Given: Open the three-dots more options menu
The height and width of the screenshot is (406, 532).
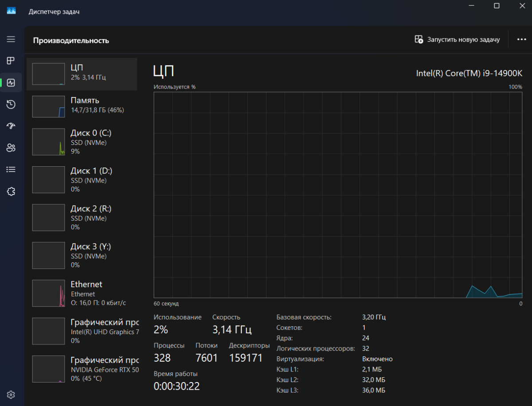Looking at the screenshot, I should 521,39.
